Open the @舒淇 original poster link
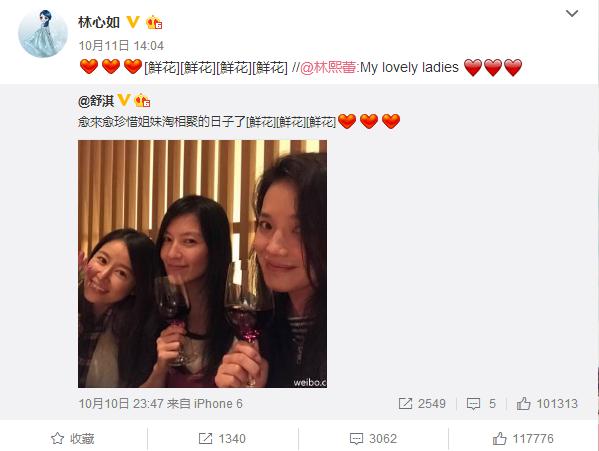The height and width of the screenshot is (451, 599). click(96, 101)
